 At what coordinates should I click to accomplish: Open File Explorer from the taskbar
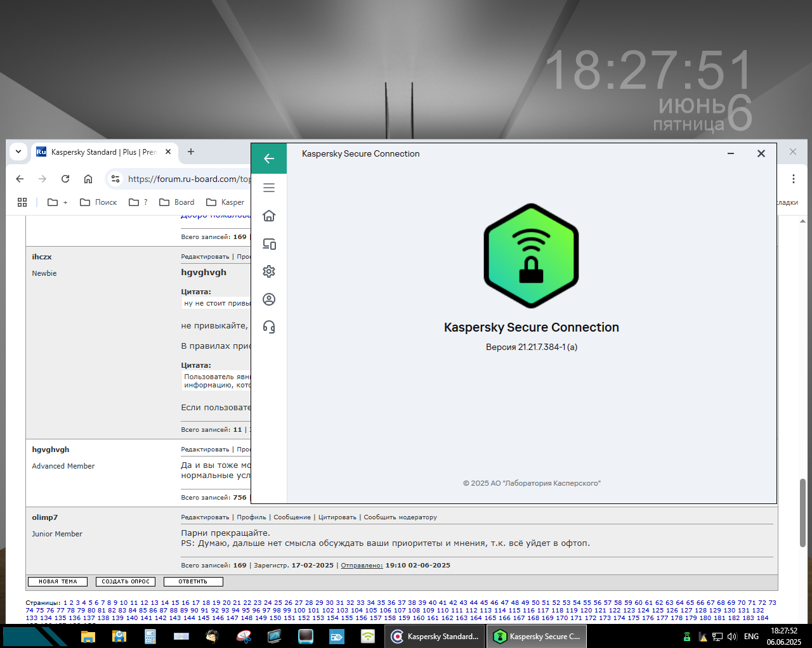[88, 636]
